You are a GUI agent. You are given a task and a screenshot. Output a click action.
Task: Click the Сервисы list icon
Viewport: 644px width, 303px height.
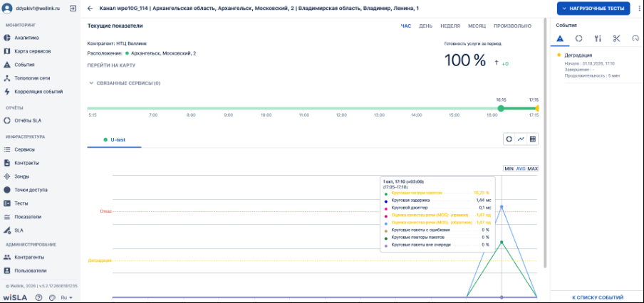(x=6, y=149)
